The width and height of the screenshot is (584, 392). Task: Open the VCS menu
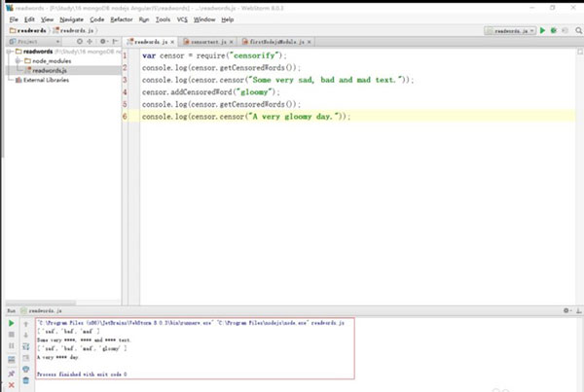182,18
